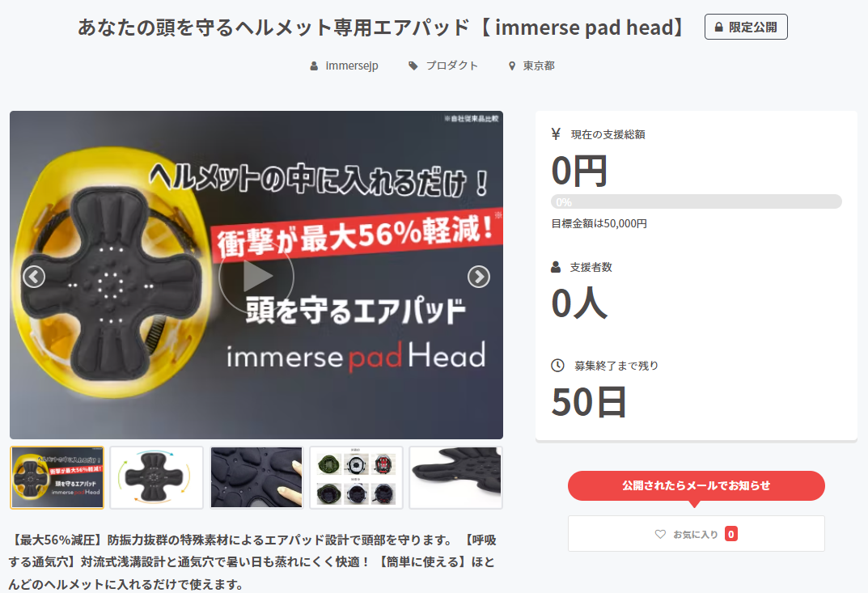The image size is (868, 593).
Task: Click the heart favorite icon
Action: (x=660, y=534)
